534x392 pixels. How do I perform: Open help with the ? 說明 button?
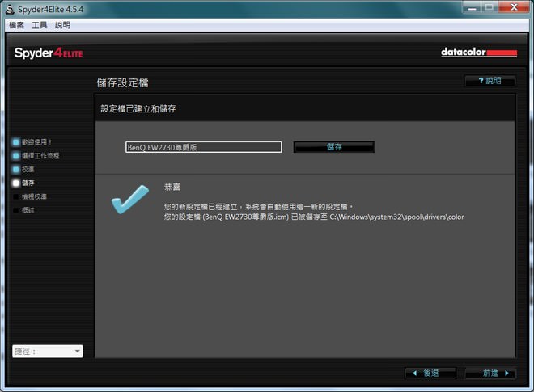[489, 81]
